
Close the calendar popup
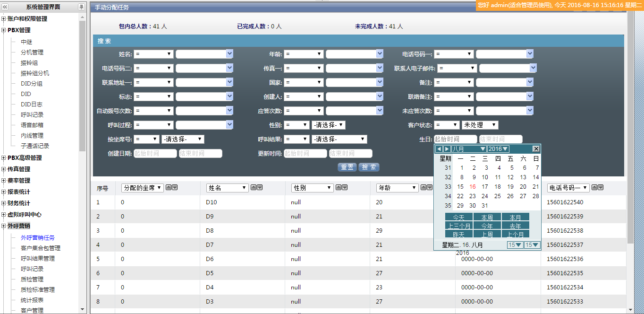(x=536, y=149)
